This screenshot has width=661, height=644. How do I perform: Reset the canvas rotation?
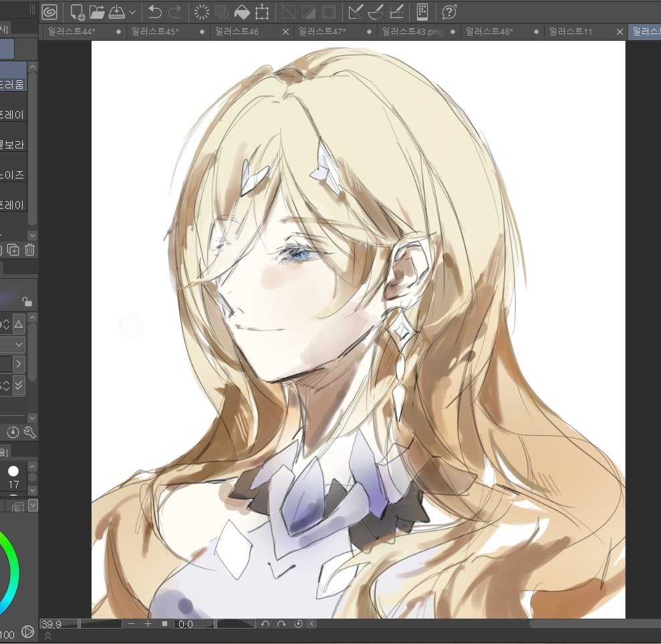(298, 624)
